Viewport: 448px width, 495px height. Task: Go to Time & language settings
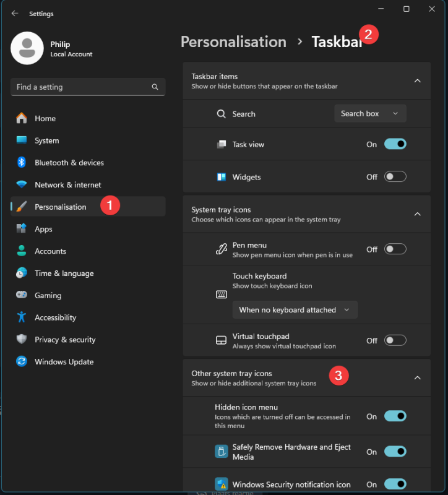click(x=64, y=273)
